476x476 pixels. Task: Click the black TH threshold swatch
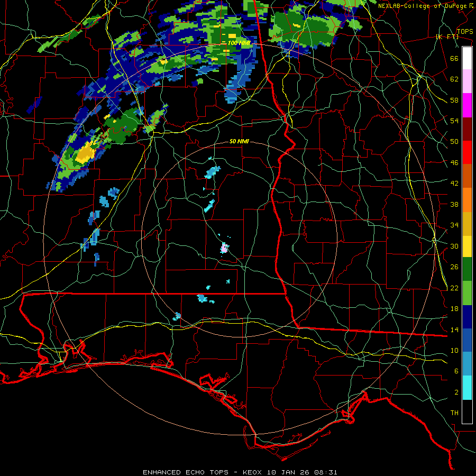pos(467,411)
